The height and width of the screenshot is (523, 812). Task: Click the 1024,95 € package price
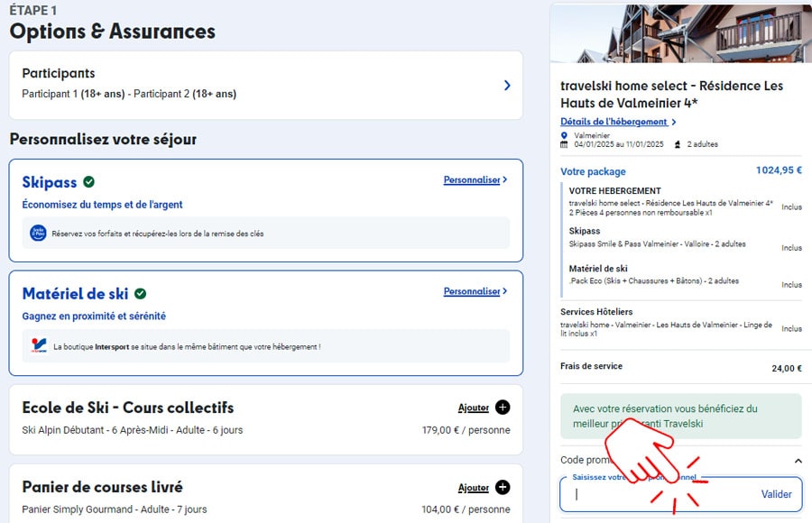click(779, 170)
